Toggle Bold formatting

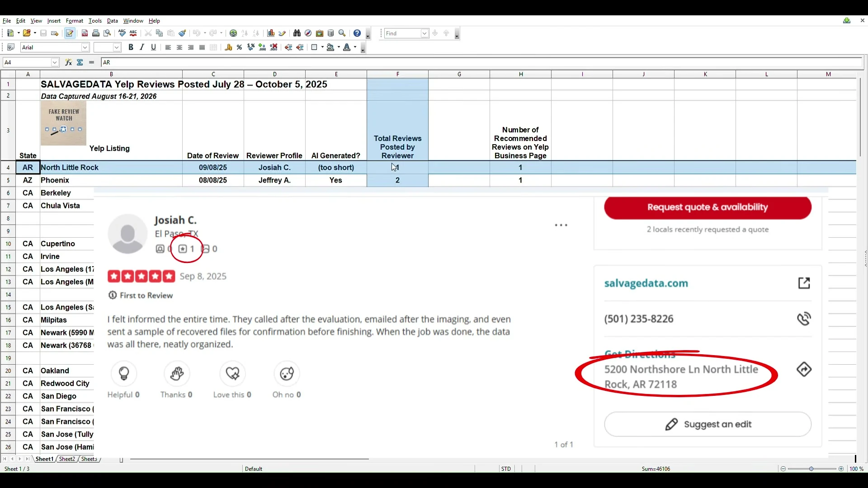coord(131,47)
